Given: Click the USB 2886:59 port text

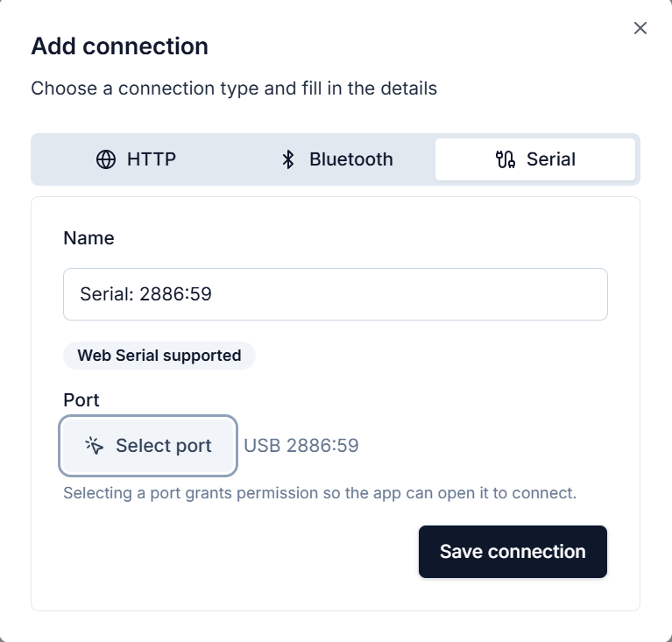Looking at the screenshot, I should [x=301, y=446].
